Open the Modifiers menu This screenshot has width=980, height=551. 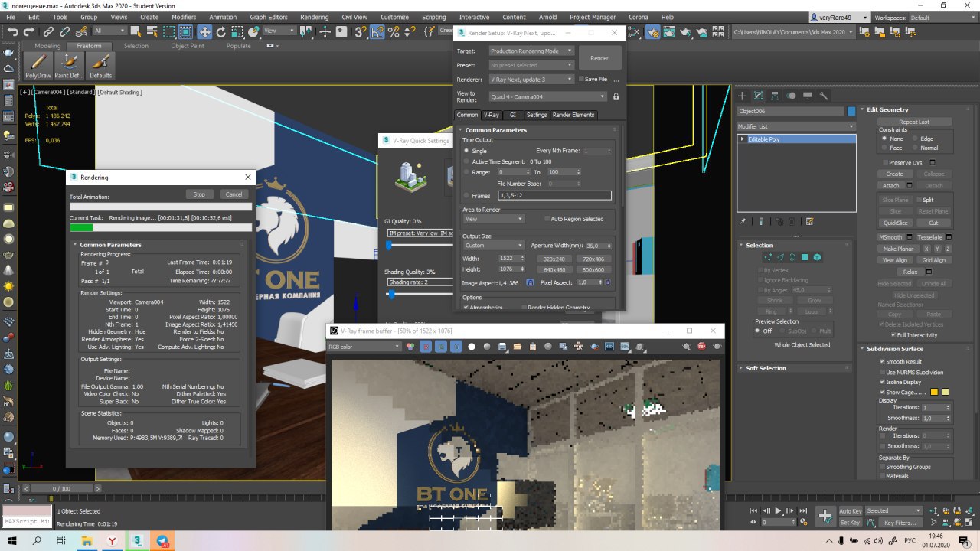184,17
